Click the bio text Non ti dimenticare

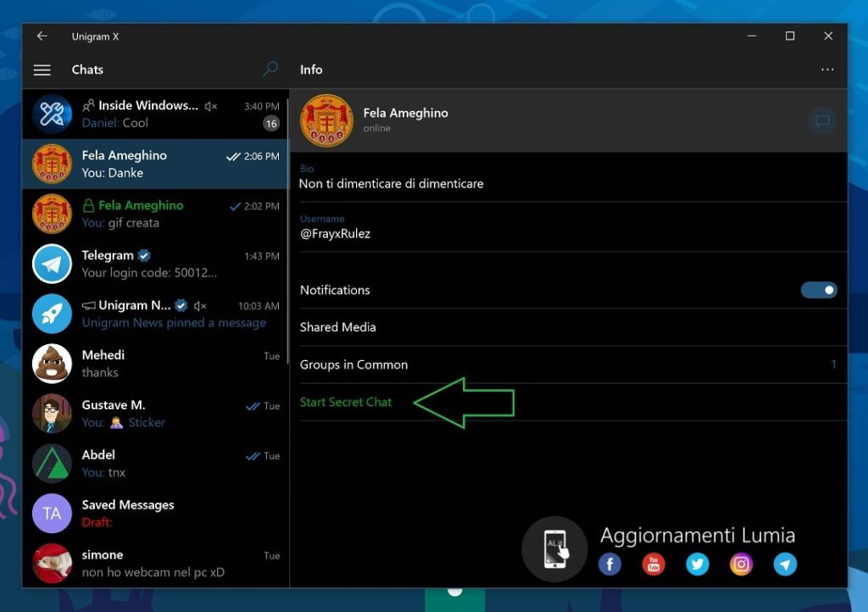(391, 184)
